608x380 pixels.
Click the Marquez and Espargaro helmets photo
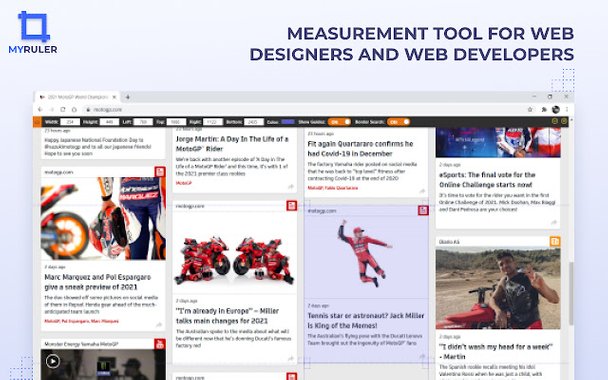(x=103, y=219)
